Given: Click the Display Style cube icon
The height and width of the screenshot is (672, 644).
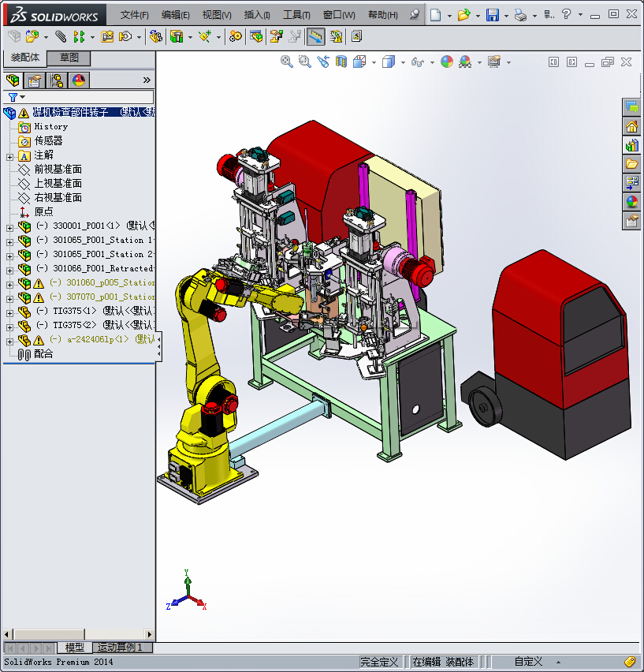Looking at the screenshot, I should click(x=389, y=62).
